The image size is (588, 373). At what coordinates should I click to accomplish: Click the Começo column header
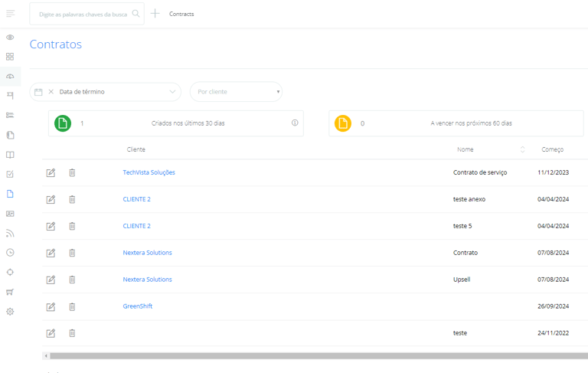pos(552,149)
